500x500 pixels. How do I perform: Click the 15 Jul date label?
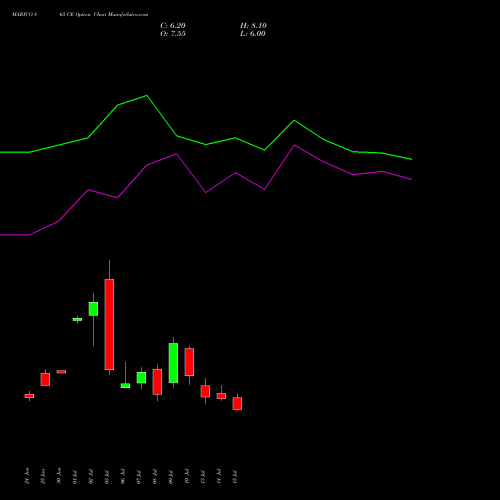235,477
